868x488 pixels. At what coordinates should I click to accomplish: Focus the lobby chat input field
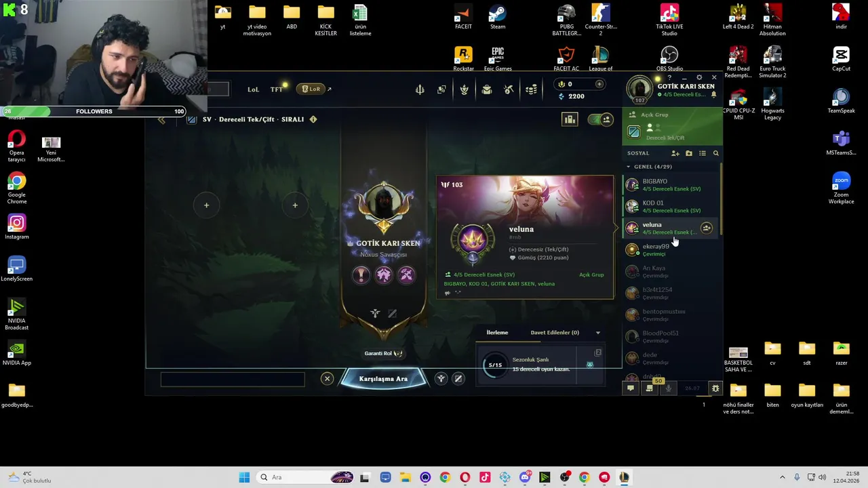pyautogui.click(x=233, y=380)
